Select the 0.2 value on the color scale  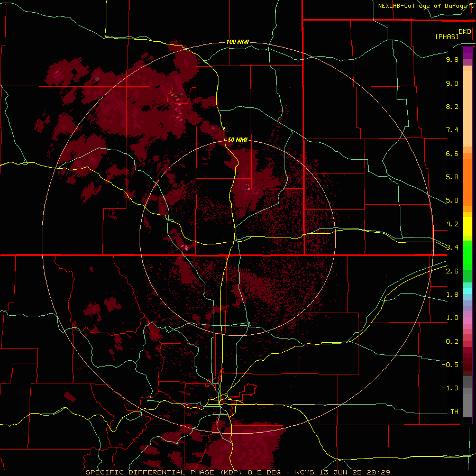[452, 342]
